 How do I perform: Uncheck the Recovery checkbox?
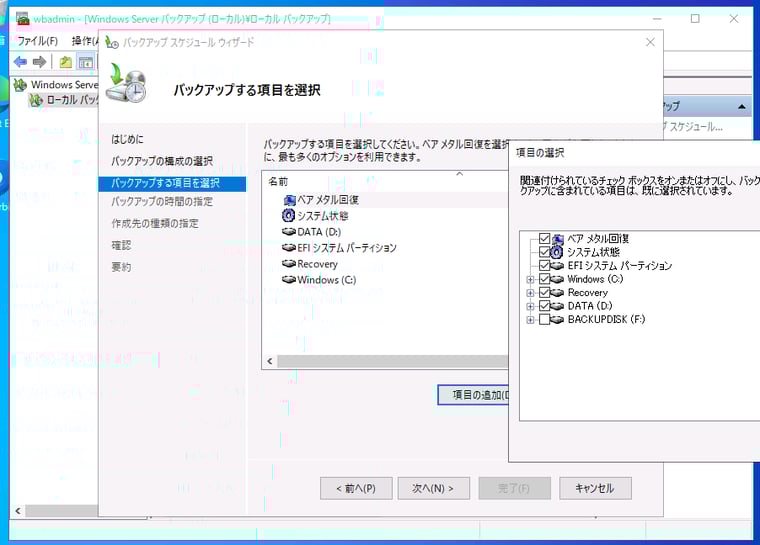coord(544,292)
